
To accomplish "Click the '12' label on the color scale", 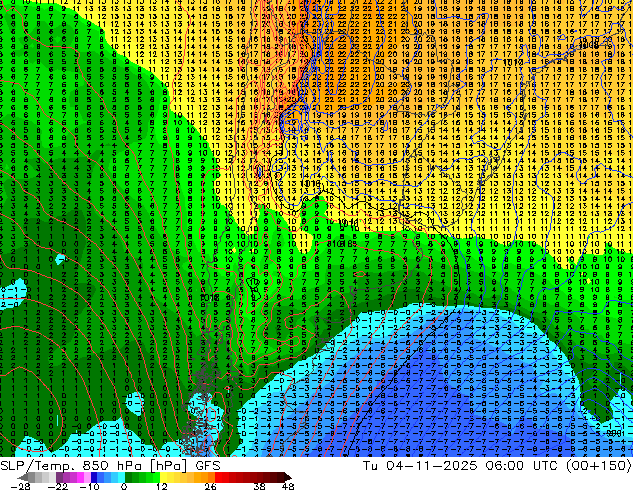I will (162, 486).
